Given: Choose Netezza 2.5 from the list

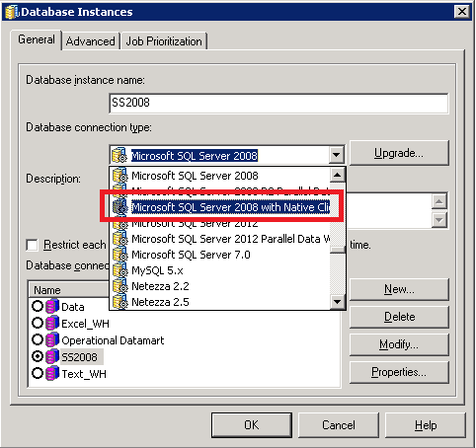Looking at the screenshot, I should 219,302.
